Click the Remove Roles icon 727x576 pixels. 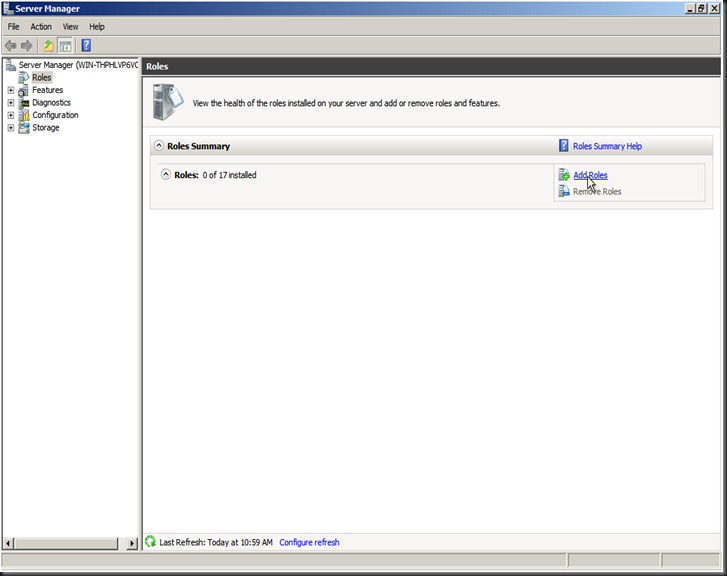[564, 191]
